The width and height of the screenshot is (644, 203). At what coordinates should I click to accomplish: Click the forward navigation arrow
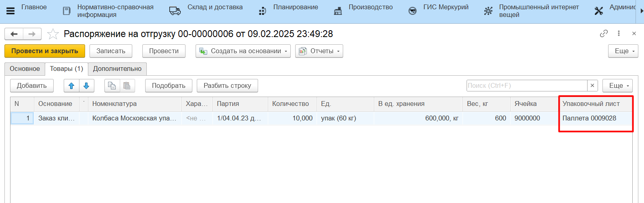coord(32,34)
